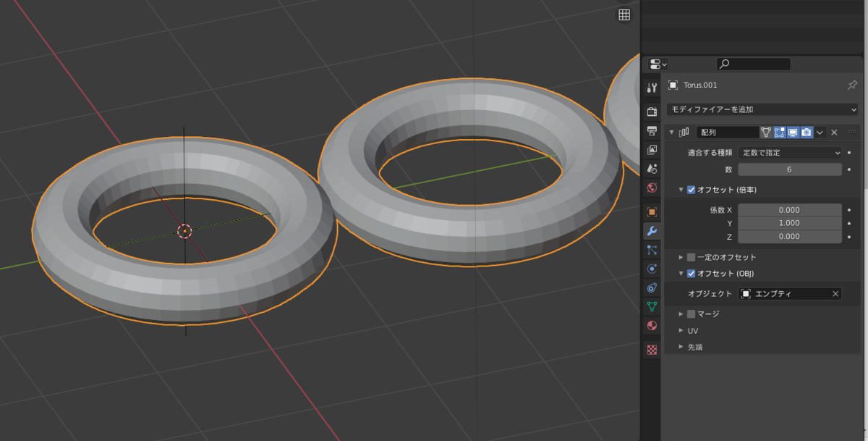Collapse the 配列 modifier panel
Viewport: 868px width, 441px height.
671,133
